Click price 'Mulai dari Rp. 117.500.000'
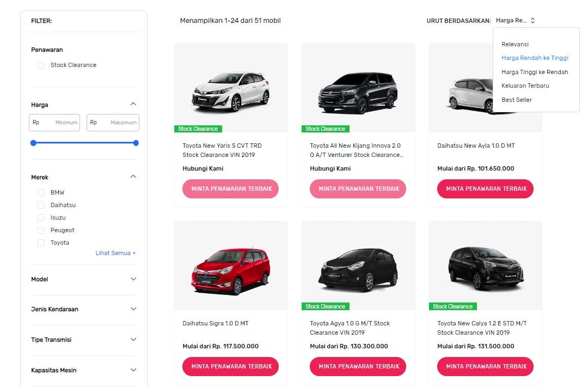588x387 pixels. pos(220,346)
